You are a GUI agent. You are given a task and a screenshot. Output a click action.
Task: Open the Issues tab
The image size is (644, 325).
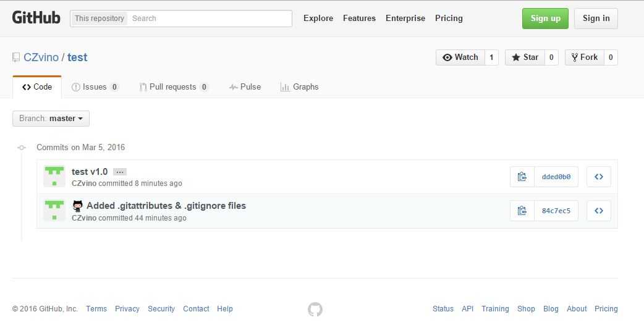95,87
